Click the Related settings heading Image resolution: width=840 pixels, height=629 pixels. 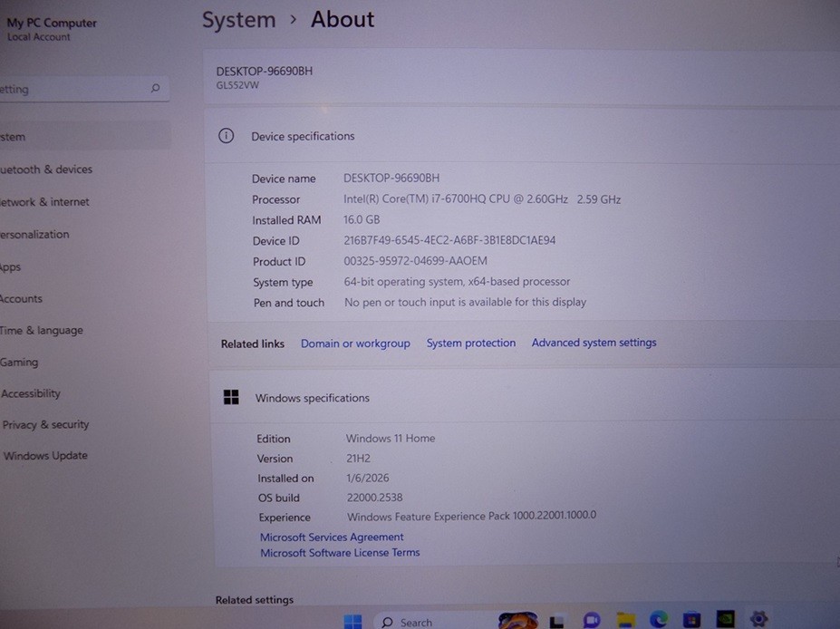pos(255,600)
